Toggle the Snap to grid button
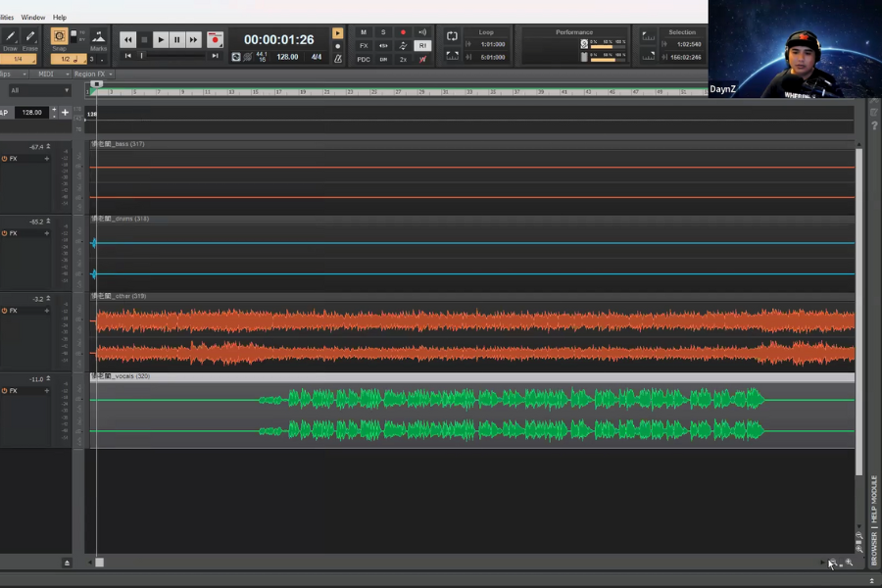The height and width of the screenshot is (588, 882). click(60, 37)
